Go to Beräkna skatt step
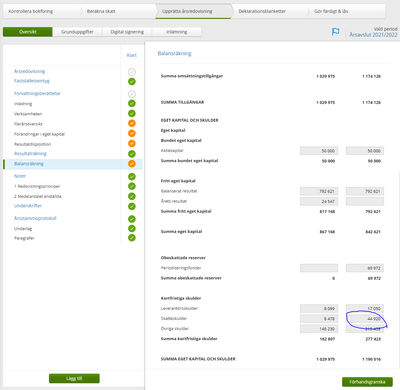400x390 pixels. 101,11
